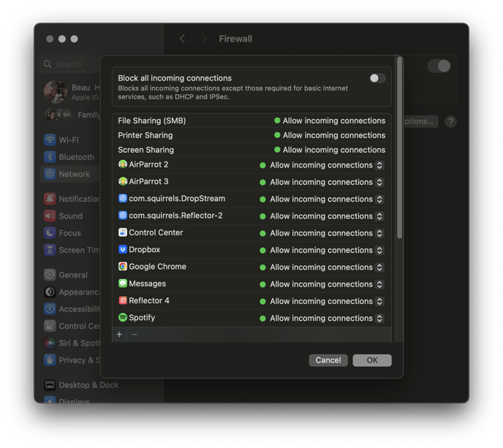Image resolution: width=503 pixels, height=448 pixels.
Task: Open Spotify connection dropdown
Action: [379, 318]
